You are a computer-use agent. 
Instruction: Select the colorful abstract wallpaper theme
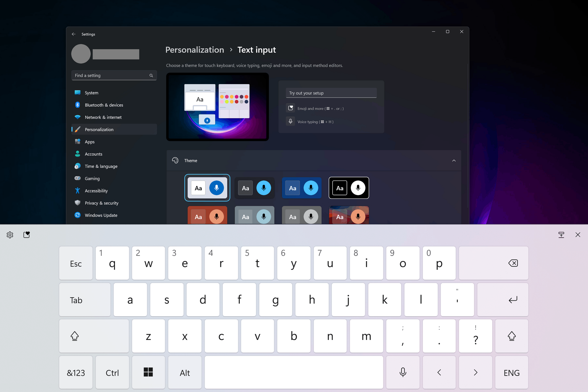tap(349, 215)
